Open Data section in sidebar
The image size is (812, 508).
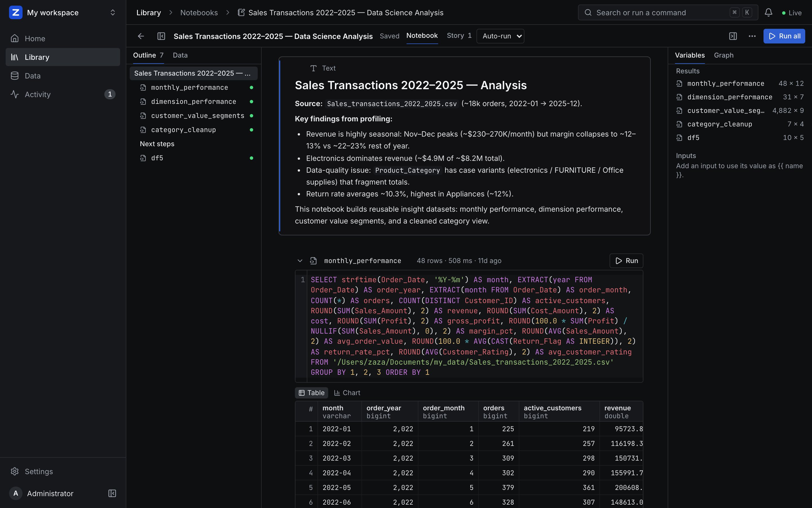[x=63, y=76]
